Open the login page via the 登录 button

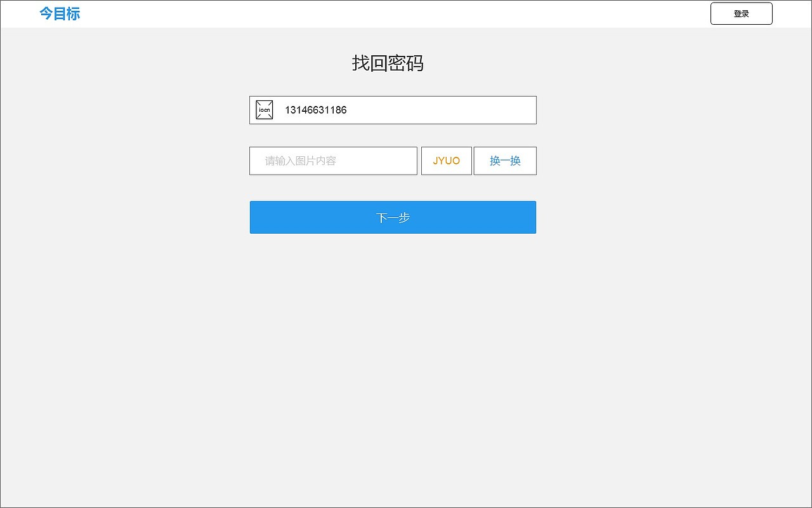click(x=741, y=13)
